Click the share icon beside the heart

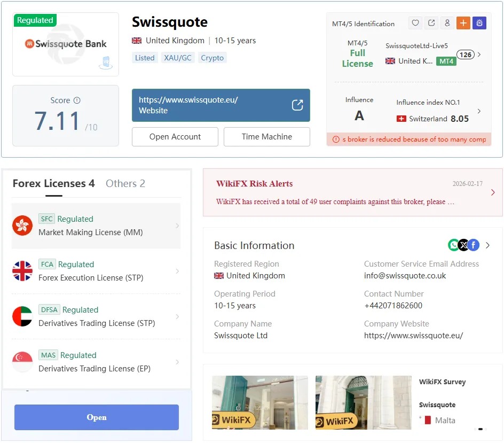pos(431,23)
